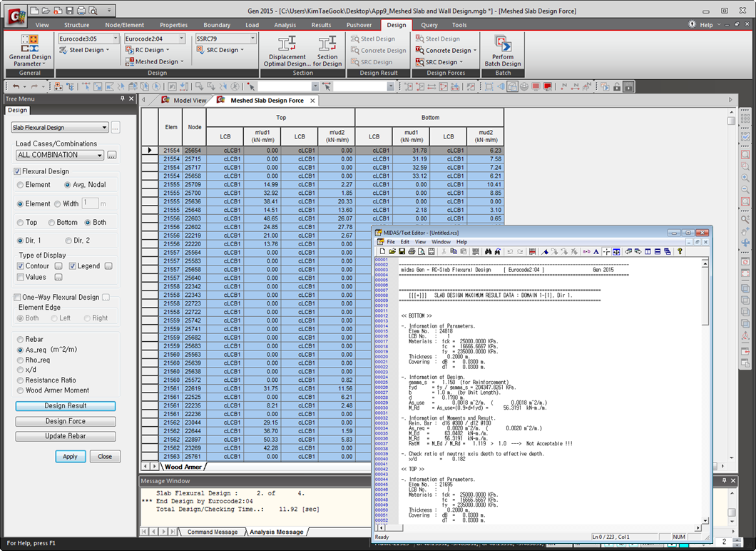Click Print Preview icon in Text Editor toolbar
This screenshot has height=551, width=756.
422,251
